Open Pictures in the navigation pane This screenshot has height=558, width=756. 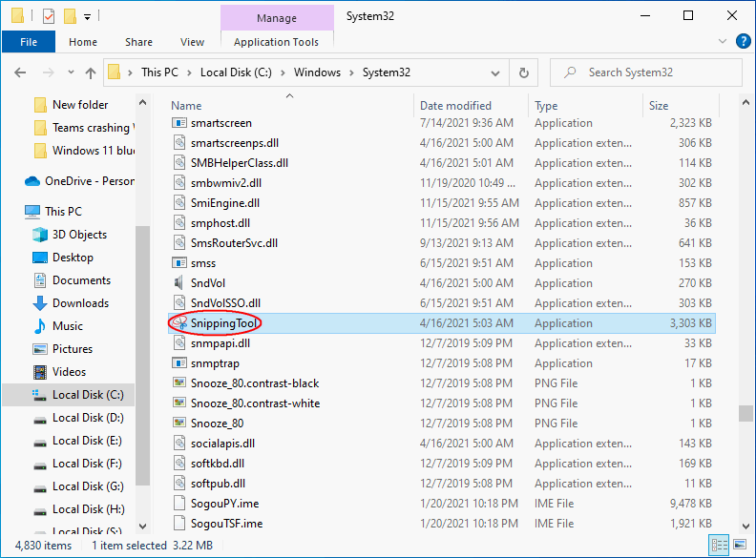tap(73, 349)
